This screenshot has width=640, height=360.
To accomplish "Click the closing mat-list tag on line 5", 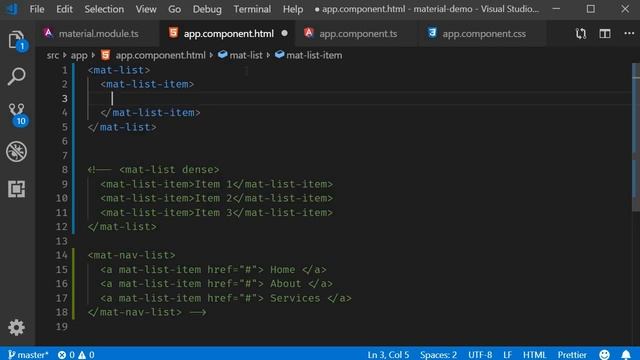I will [122, 127].
